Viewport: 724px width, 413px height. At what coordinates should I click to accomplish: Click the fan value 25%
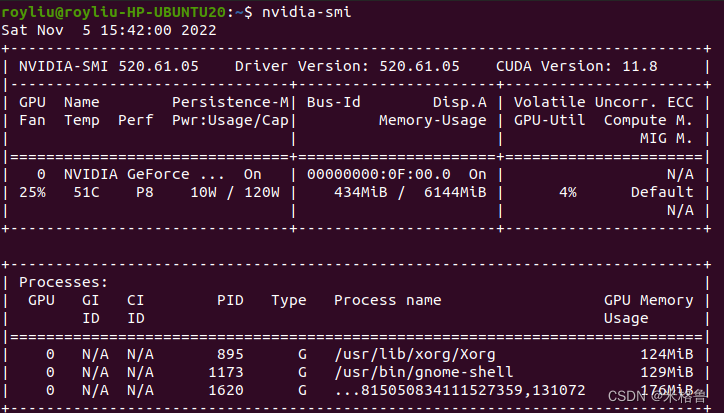pyautogui.click(x=32, y=192)
